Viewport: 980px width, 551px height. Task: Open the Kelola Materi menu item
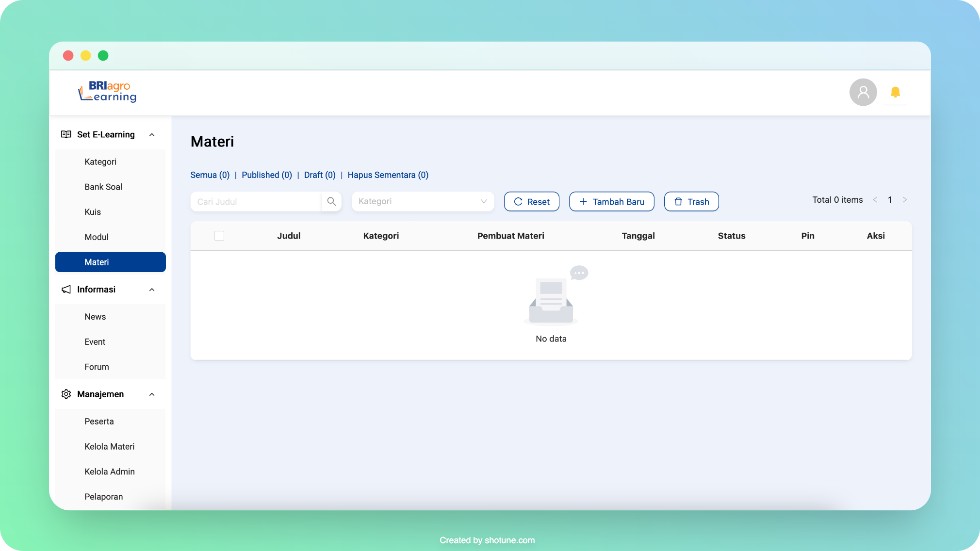(109, 446)
